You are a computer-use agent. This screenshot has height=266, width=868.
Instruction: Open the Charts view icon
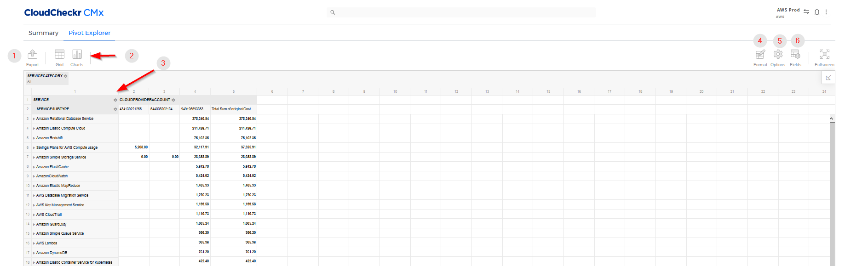coord(77,54)
